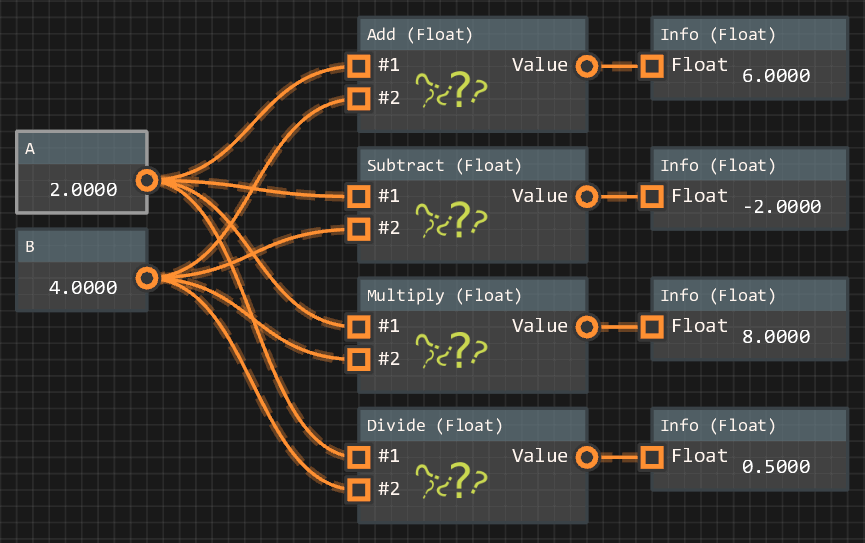The width and height of the screenshot is (865, 543).
Task: Click the 4.0000 value field in node B
Action: tap(83, 288)
